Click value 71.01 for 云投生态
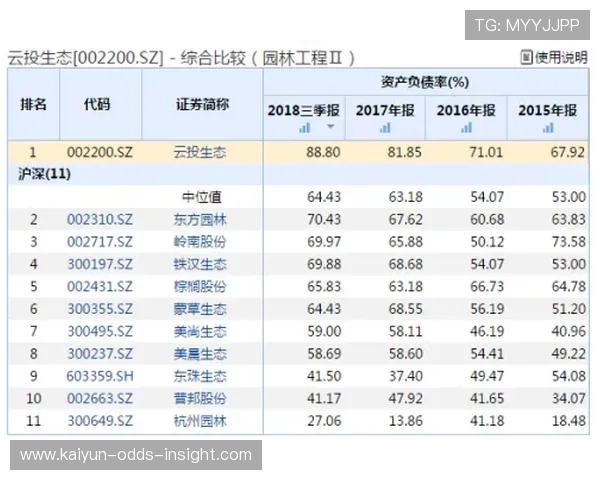Screen dimensions: 600x480 click(x=486, y=152)
